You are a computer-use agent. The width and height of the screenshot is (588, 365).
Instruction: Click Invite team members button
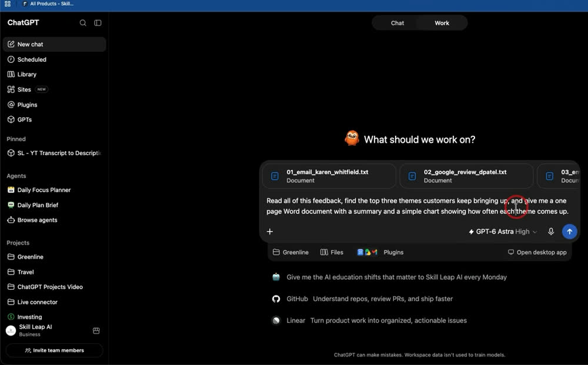tap(54, 350)
